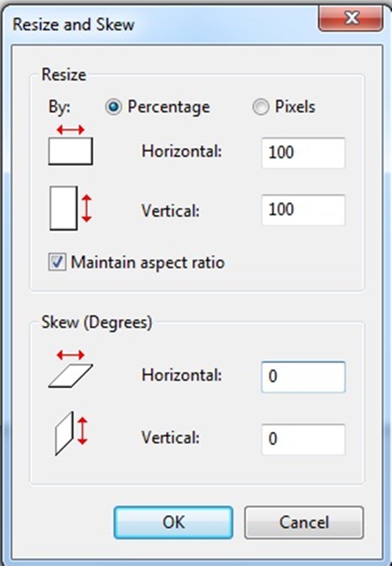Uncheck Maintain aspect ratio checkbox
This screenshot has height=566, width=392.
click(57, 262)
